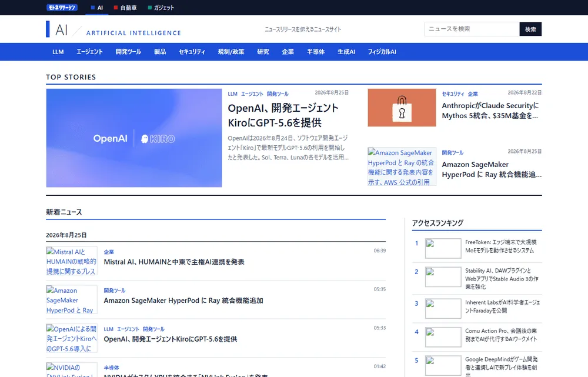The width and height of the screenshot is (588, 377).
Task: Click the 2026年8月25日 date heading
Action: (x=66, y=235)
